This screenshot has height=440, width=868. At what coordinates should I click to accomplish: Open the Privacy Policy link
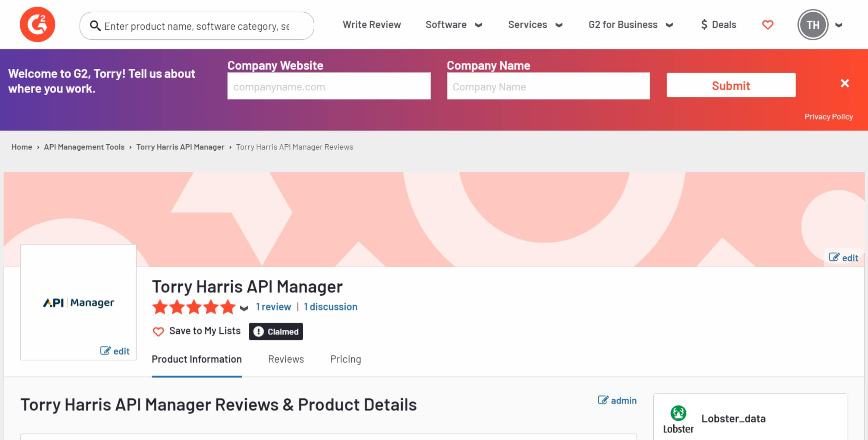coord(829,117)
